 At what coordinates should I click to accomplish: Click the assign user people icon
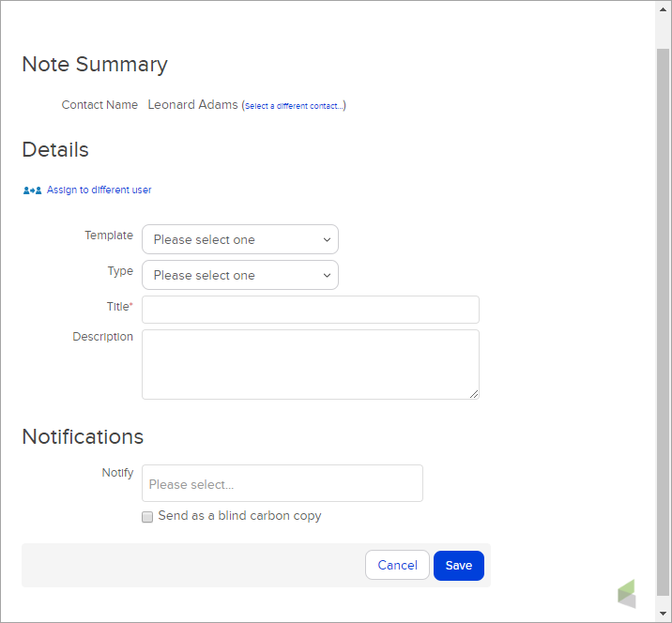coord(32,190)
